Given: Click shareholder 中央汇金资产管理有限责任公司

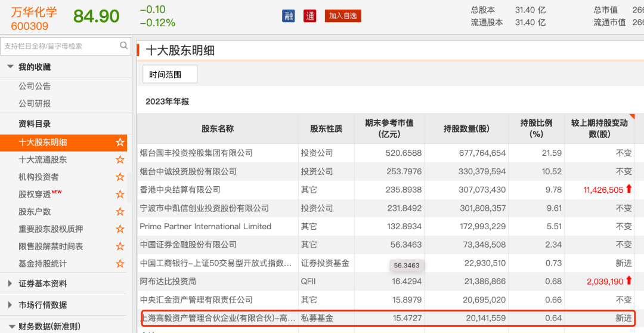Looking at the screenshot, I should click(196, 300).
